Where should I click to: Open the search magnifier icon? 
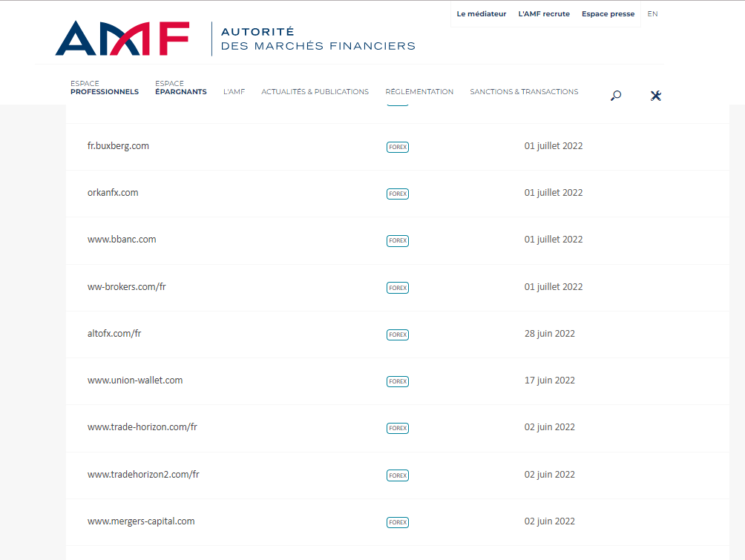click(615, 95)
